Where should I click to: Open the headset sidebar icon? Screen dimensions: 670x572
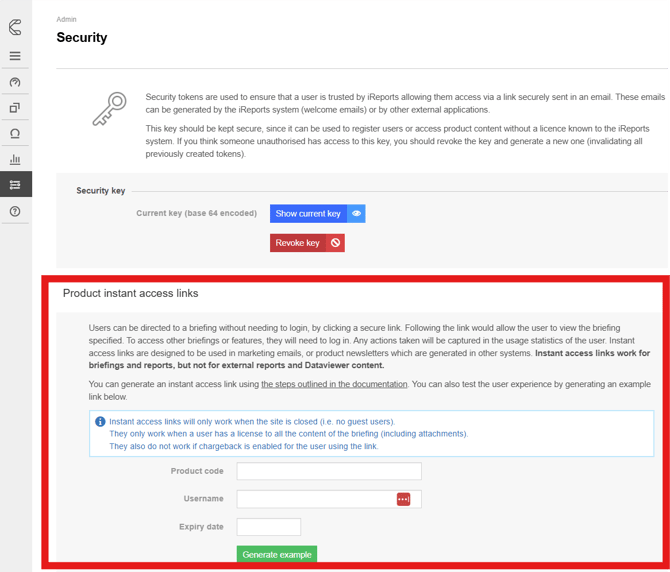click(x=15, y=134)
